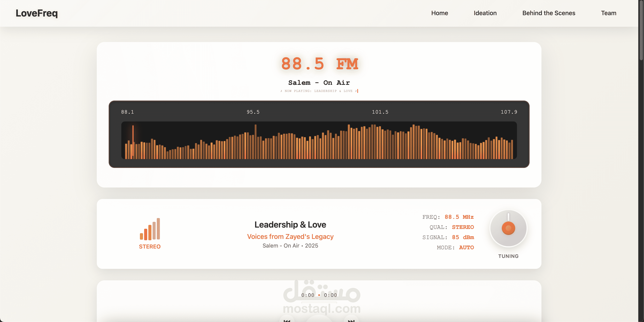This screenshot has width=644, height=322.
Task: Go to the Home nav item
Action: [439, 13]
